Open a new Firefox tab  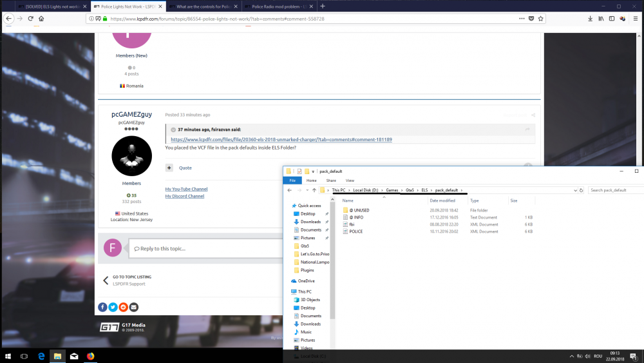323,6
